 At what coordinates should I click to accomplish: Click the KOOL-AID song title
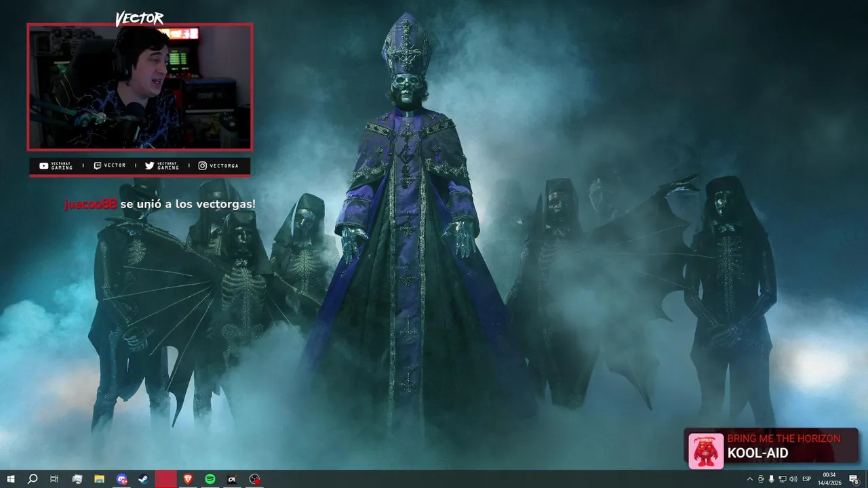pyautogui.click(x=757, y=453)
